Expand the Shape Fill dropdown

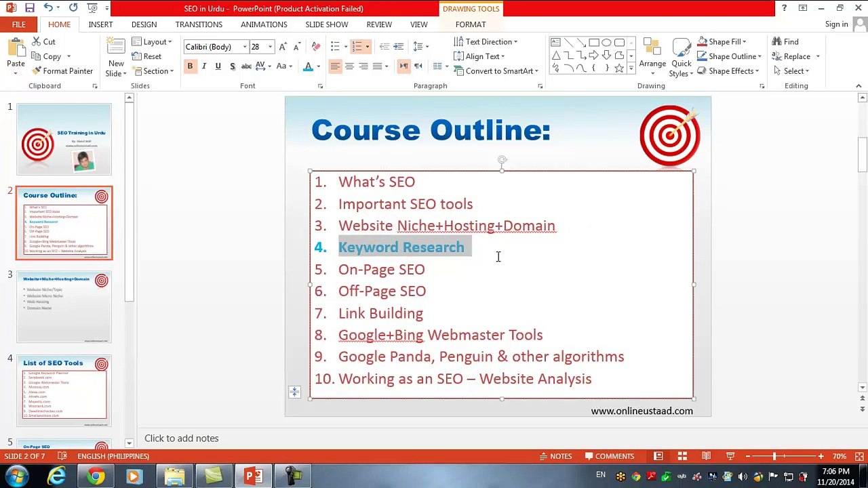point(722,42)
